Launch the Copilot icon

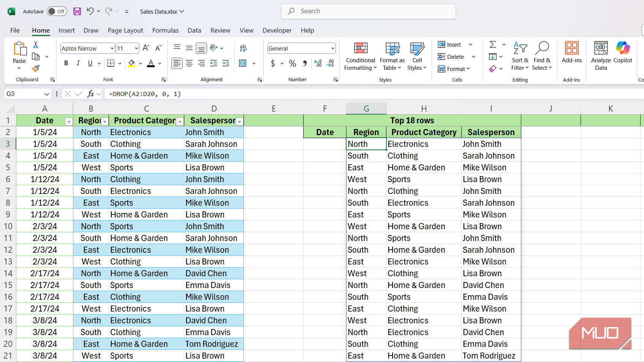pos(623,52)
